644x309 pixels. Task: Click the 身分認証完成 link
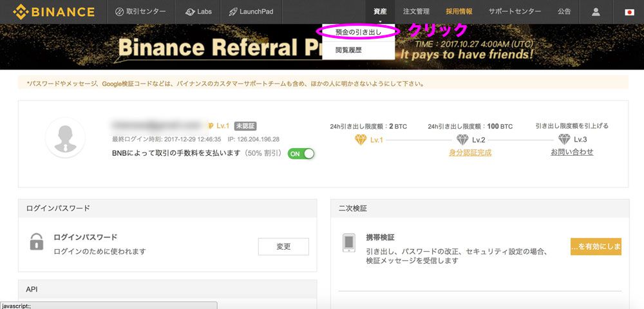point(470,153)
